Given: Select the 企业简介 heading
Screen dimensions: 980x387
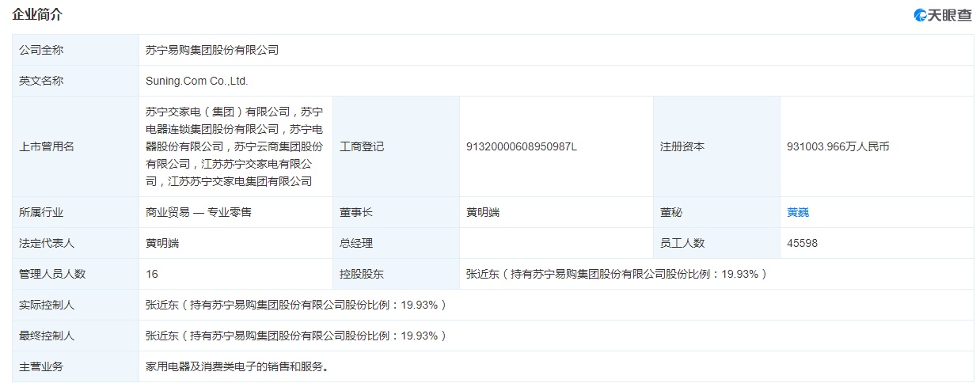Looking at the screenshot, I should (36, 14).
